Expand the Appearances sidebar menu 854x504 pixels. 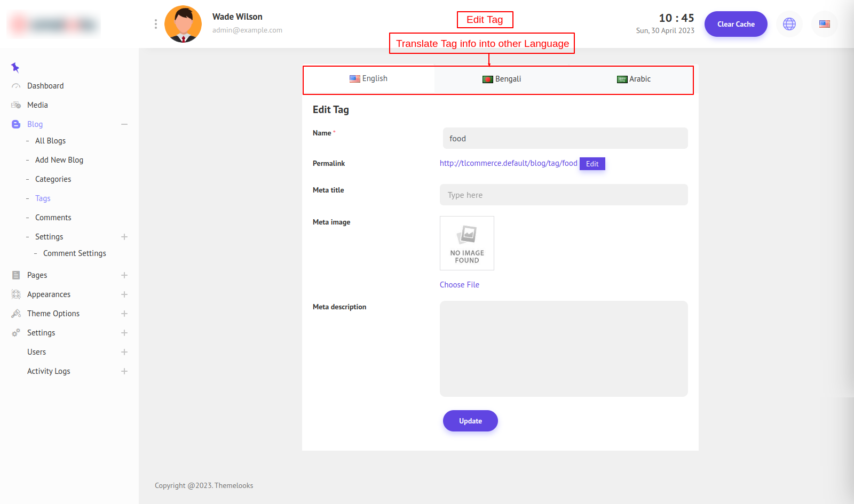click(124, 294)
